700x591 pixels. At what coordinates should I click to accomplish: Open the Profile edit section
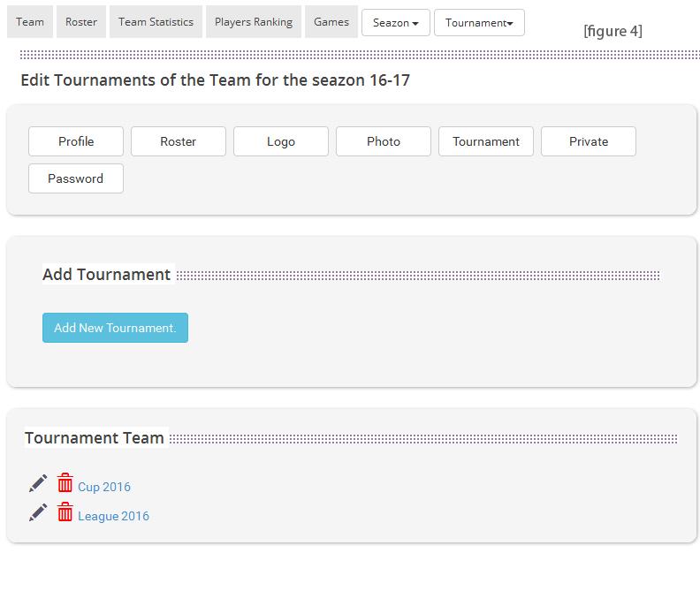(76, 141)
